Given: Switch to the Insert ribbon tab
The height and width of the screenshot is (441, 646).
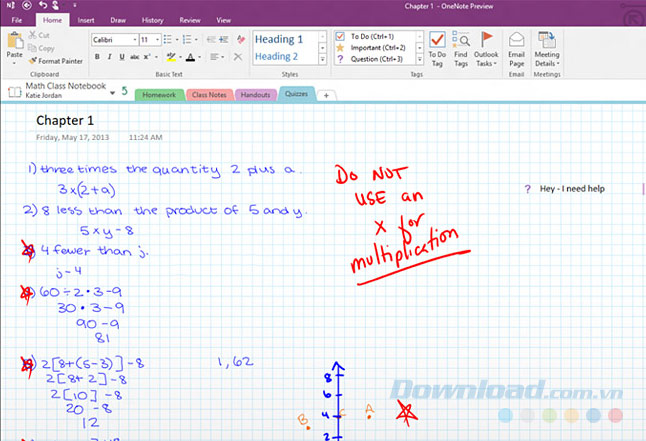Looking at the screenshot, I should click(x=86, y=20).
